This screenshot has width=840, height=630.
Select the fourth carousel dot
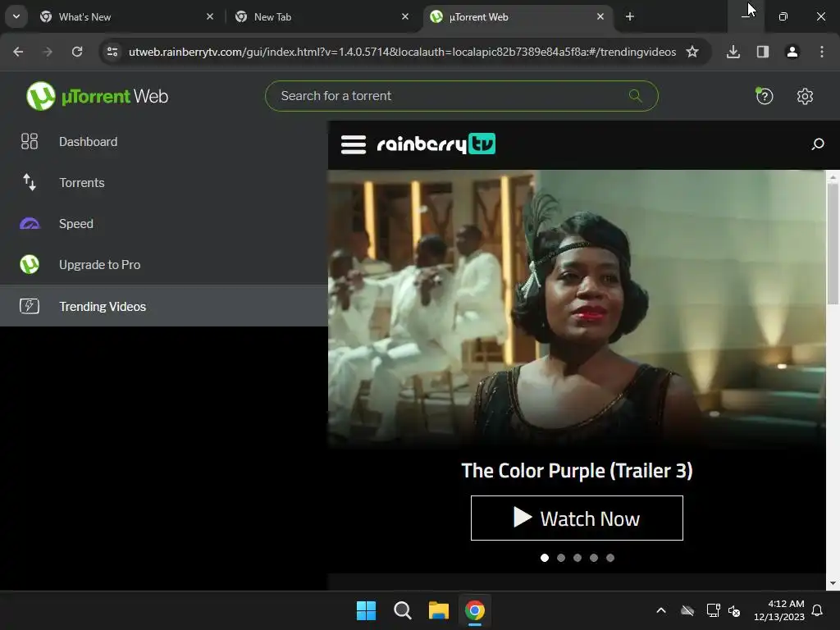[x=594, y=558]
